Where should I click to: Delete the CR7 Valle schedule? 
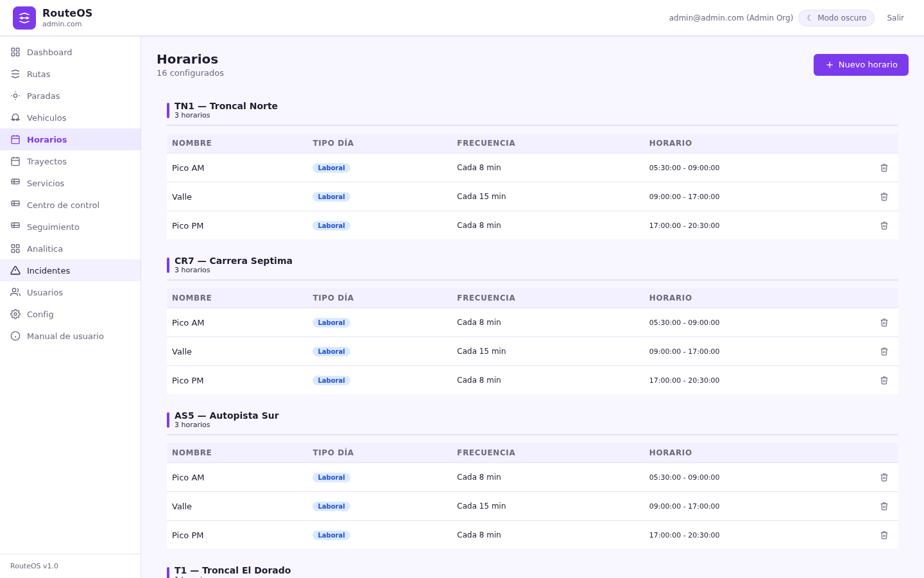point(884,351)
